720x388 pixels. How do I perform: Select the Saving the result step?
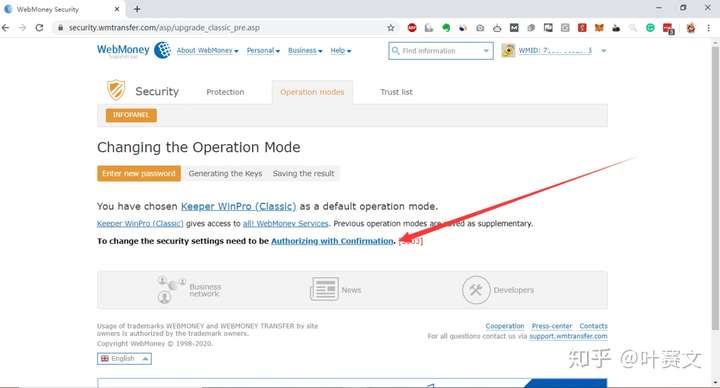[304, 174]
